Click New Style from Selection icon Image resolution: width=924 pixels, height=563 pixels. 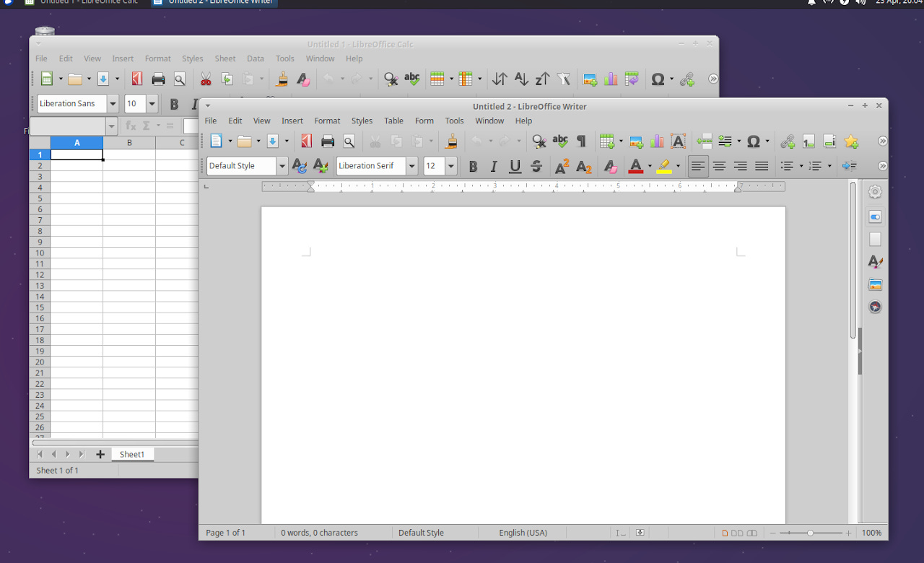[321, 167]
